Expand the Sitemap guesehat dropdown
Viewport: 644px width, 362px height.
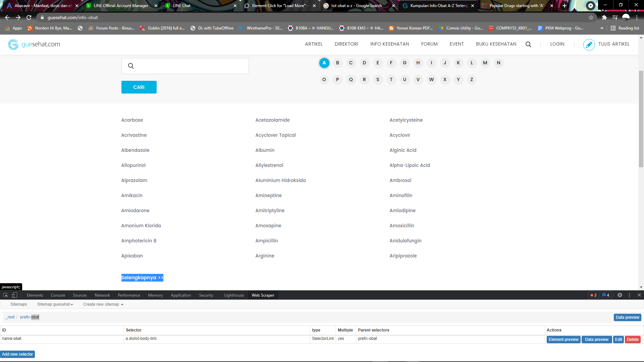pyautogui.click(x=55, y=304)
